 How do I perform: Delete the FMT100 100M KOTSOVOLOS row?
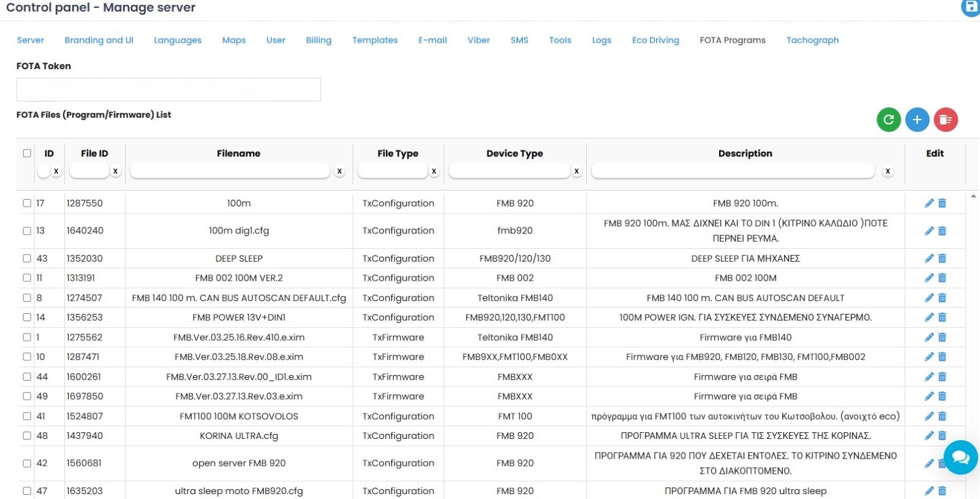click(x=942, y=416)
